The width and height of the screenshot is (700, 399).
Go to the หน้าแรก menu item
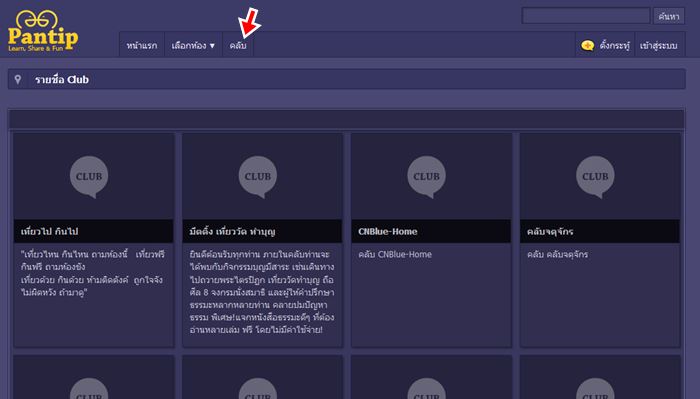coord(142,45)
